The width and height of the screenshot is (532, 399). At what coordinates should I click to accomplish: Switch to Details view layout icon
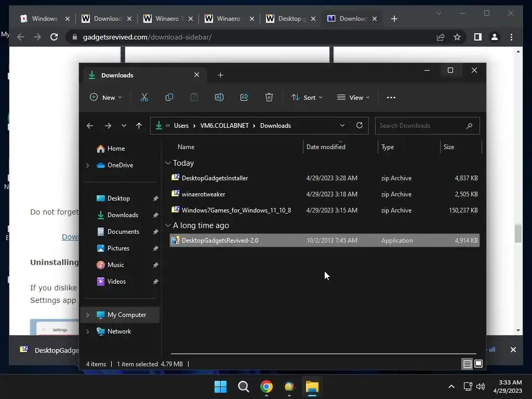pyautogui.click(x=467, y=364)
